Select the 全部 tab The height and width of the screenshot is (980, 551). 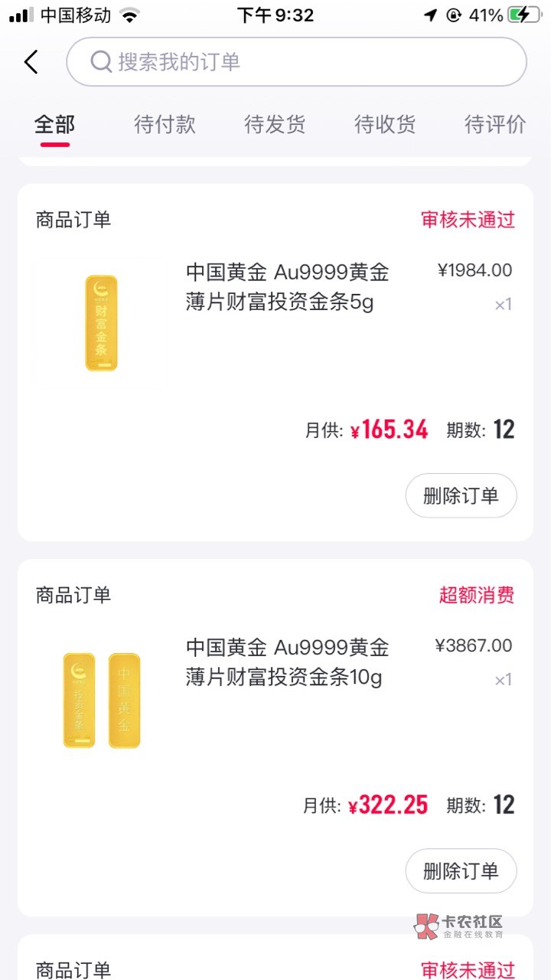tap(54, 125)
